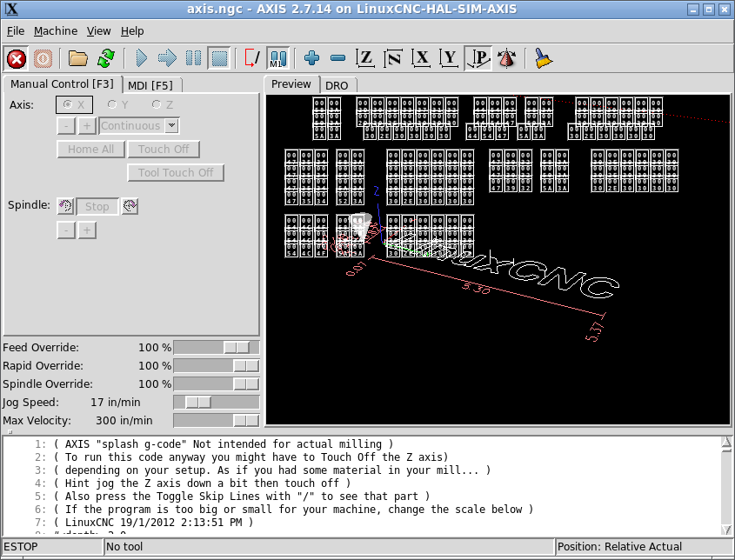The image size is (735, 560).
Task: Switch to MDI tab
Action: (x=150, y=85)
